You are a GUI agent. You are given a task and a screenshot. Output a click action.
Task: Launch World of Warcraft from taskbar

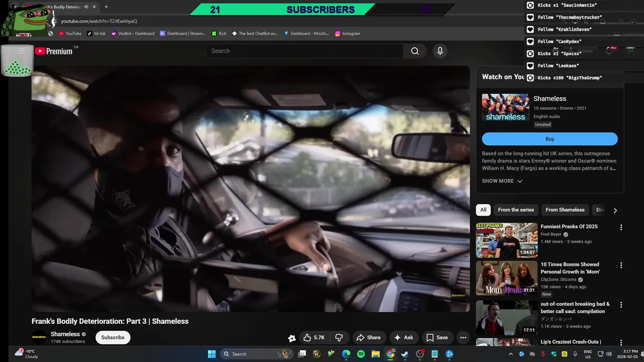coord(316,354)
